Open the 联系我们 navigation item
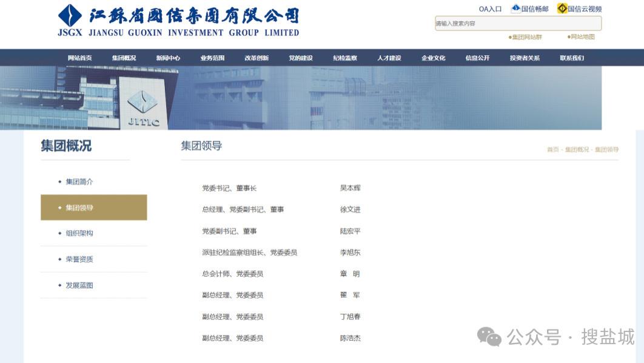644x363 pixels. (x=572, y=58)
